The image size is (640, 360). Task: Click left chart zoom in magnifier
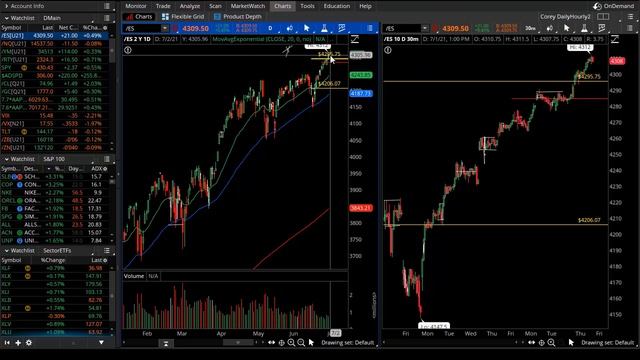point(291,343)
